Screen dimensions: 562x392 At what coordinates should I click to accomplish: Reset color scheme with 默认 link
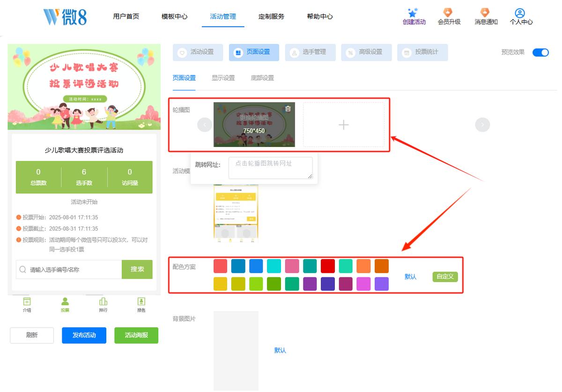[x=411, y=276]
